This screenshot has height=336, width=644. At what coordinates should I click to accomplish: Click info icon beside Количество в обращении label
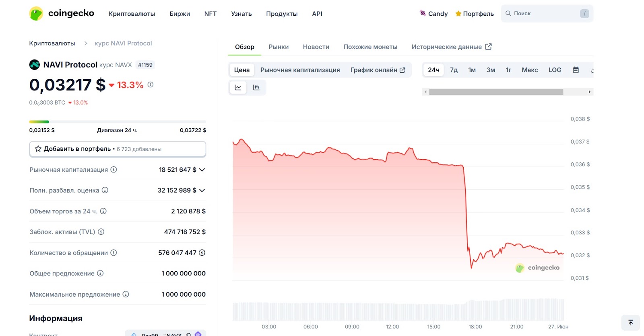114,252
